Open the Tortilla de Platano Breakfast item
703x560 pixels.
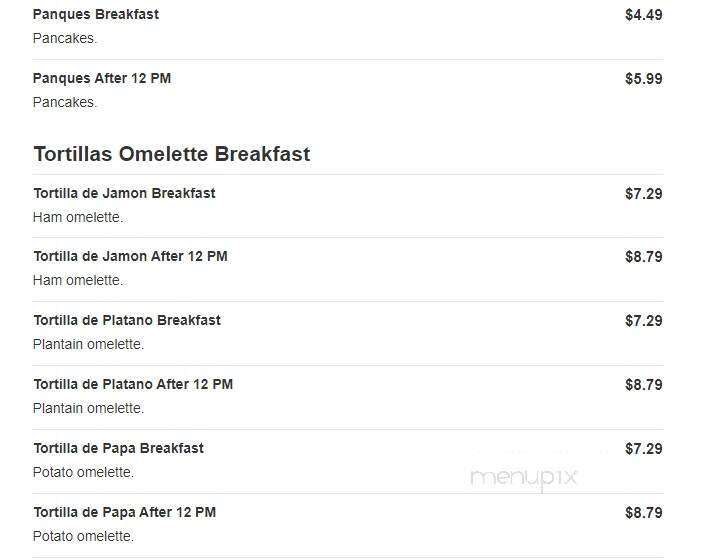(127, 321)
